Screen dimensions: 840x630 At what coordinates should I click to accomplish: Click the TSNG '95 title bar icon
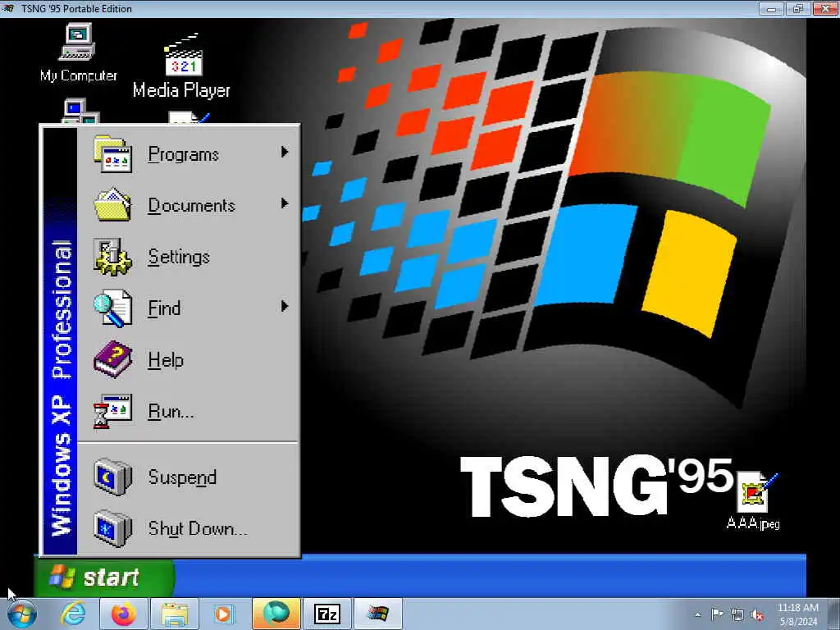pyautogui.click(x=9, y=8)
